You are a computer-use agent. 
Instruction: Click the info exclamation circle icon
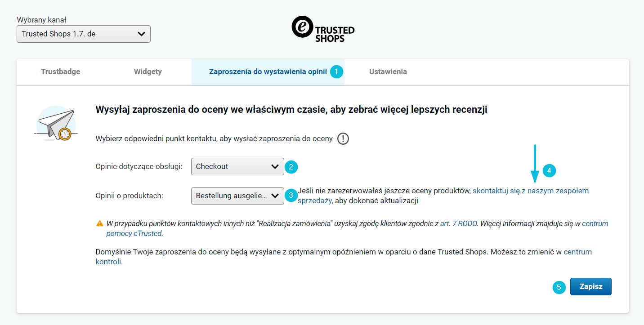(x=343, y=138)
